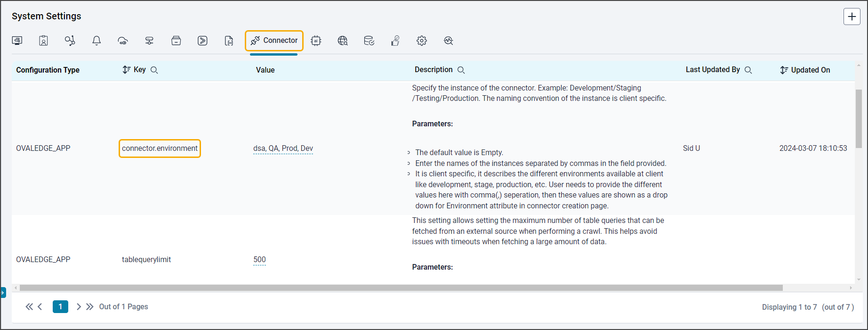Image resolution: width=868 pixels, height=330 pixels.
Task: Open the bell notifications settings tab
Action: (96, 41)
